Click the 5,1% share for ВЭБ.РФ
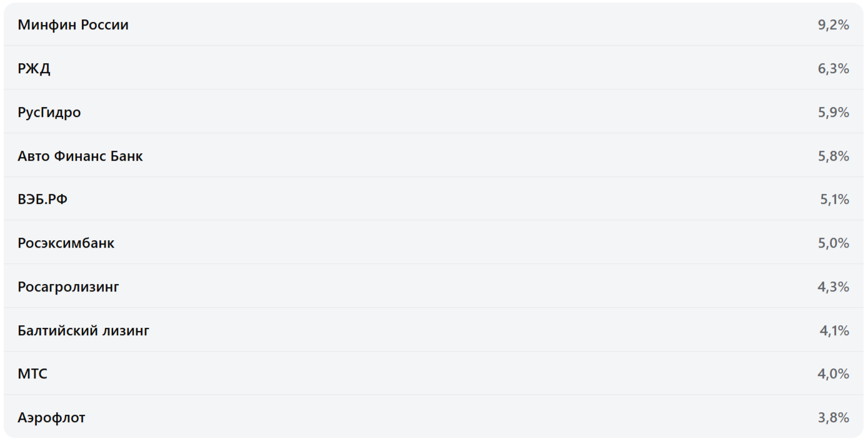 [x=834, y=200]
